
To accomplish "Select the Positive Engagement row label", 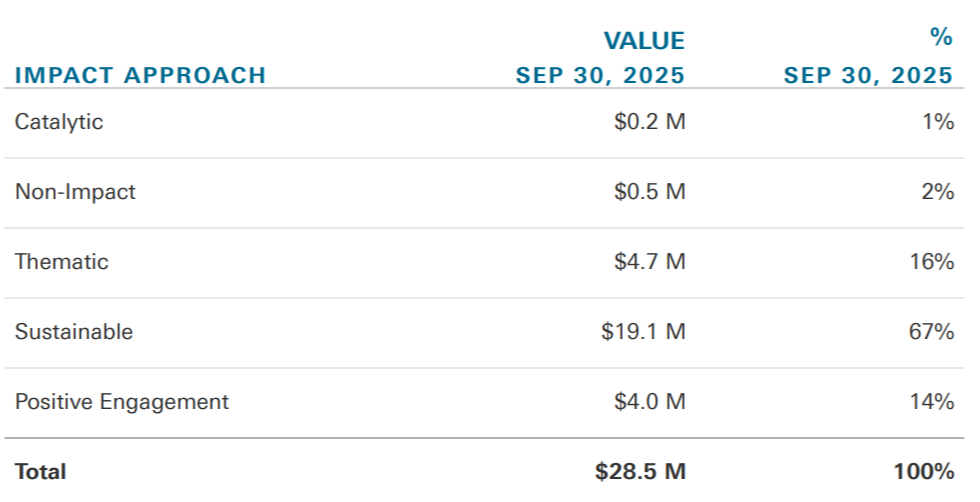I will [122, 402].
